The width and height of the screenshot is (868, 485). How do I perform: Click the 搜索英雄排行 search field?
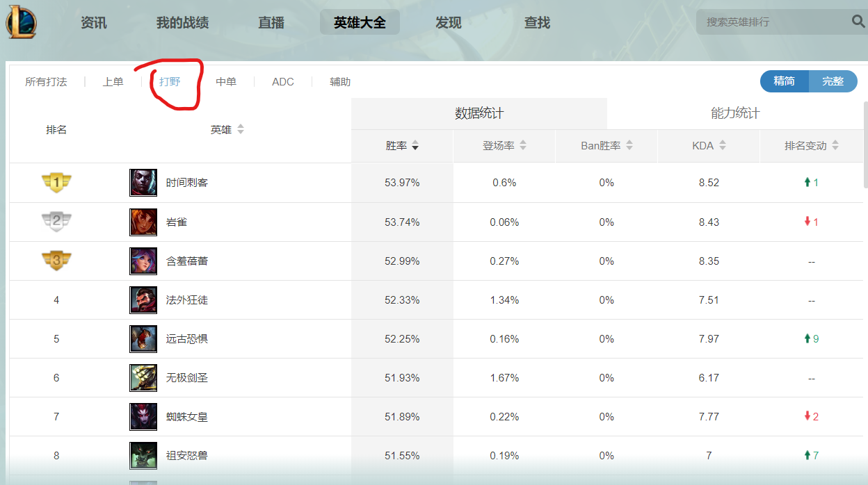coord(773,22)
